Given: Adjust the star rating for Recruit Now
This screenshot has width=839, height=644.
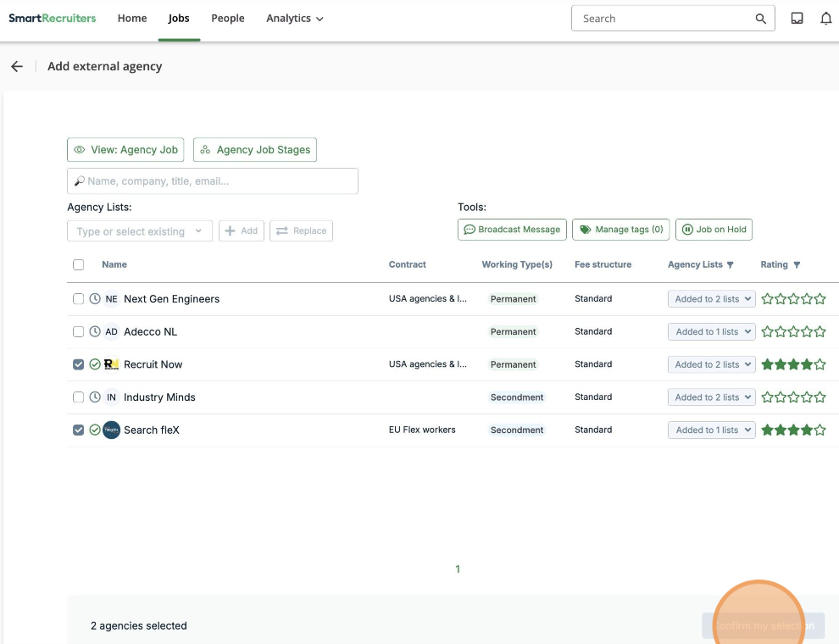Looking at the screenshot, I should (793, 364).
